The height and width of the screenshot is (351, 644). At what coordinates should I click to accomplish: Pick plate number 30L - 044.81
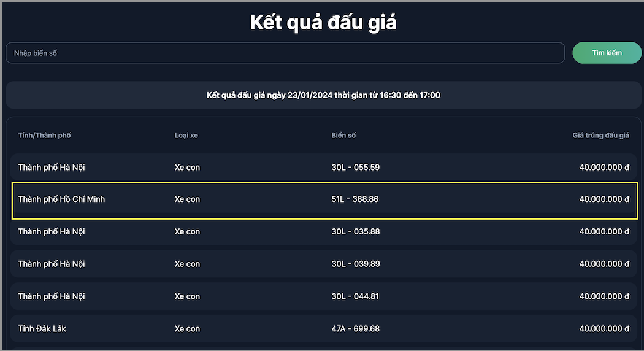tap(355, 296)
